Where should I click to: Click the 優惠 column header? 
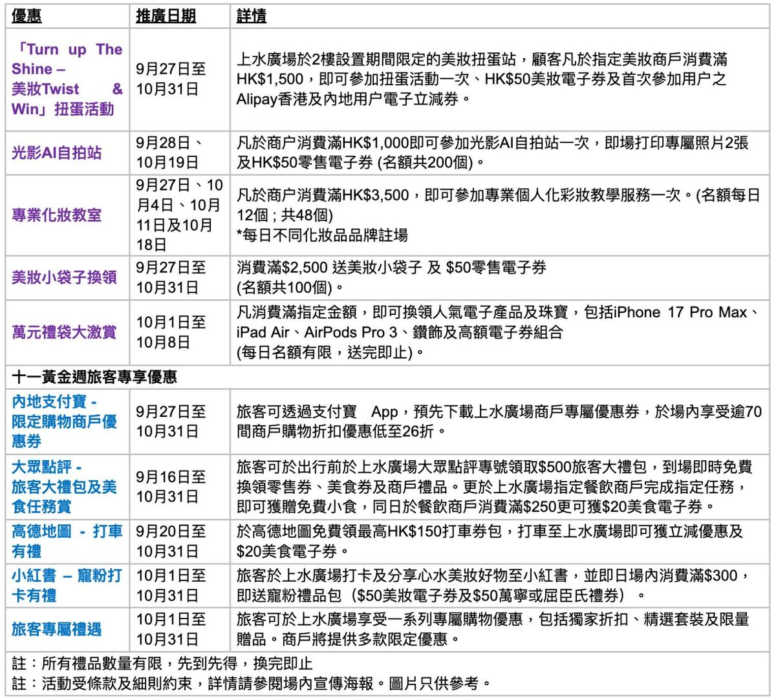27,16
